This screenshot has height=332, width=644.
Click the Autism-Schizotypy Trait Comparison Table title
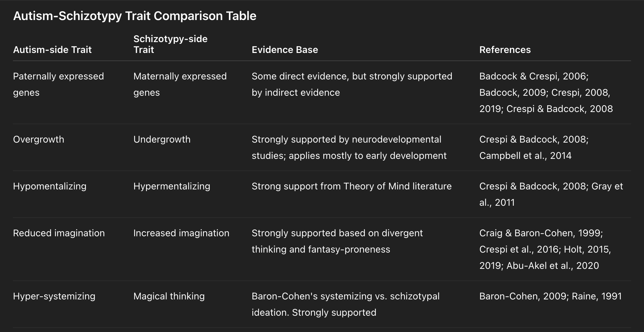tap(135, 16)
